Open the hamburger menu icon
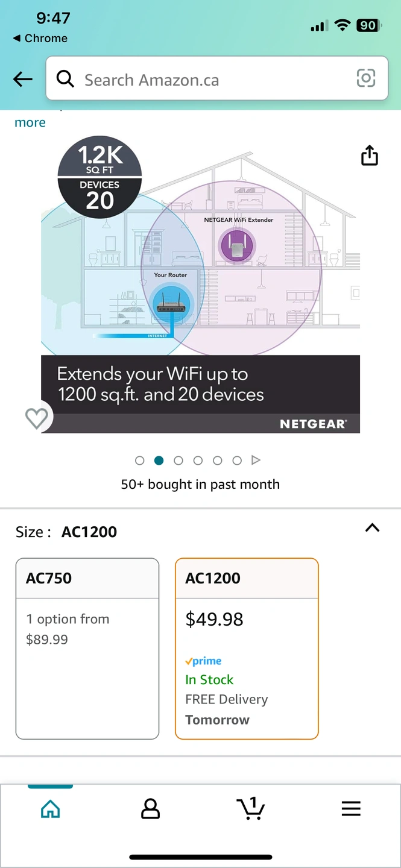401x868 pixels. click(x=351, y=809)
